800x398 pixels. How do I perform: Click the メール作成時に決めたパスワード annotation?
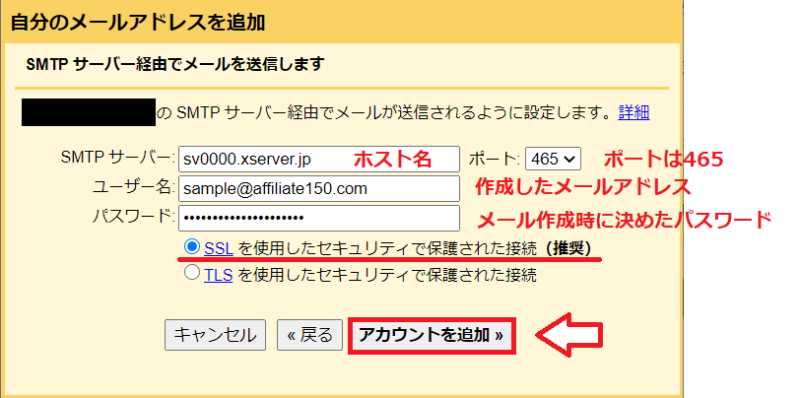[x=623, y=220]
